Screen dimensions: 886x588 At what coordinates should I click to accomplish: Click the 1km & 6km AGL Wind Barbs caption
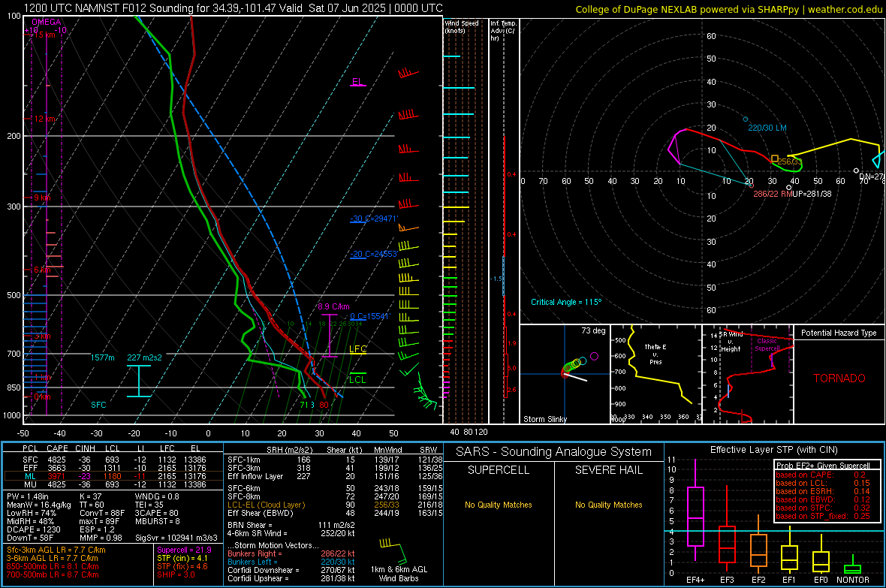pos(399,574)
